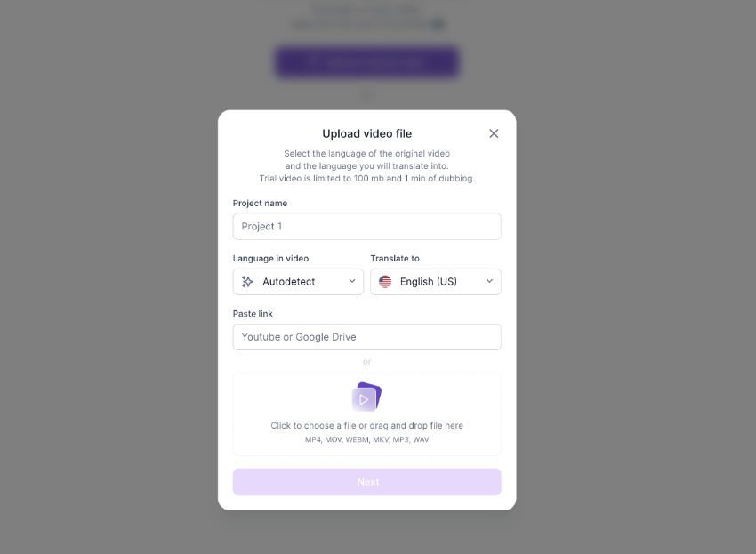Click the "or" divider text
The width and height of the screenshot is (756, 554).
pos(367,362)
